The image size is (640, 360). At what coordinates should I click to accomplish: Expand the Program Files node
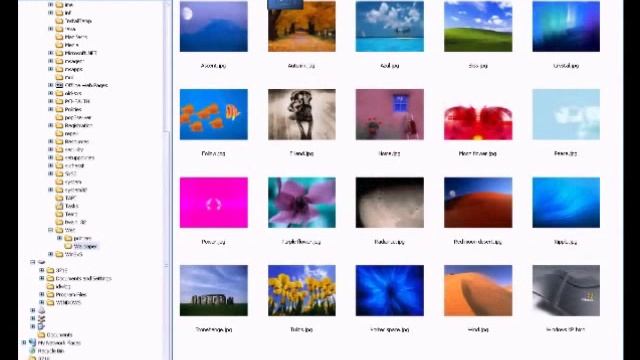pos(42,294)
